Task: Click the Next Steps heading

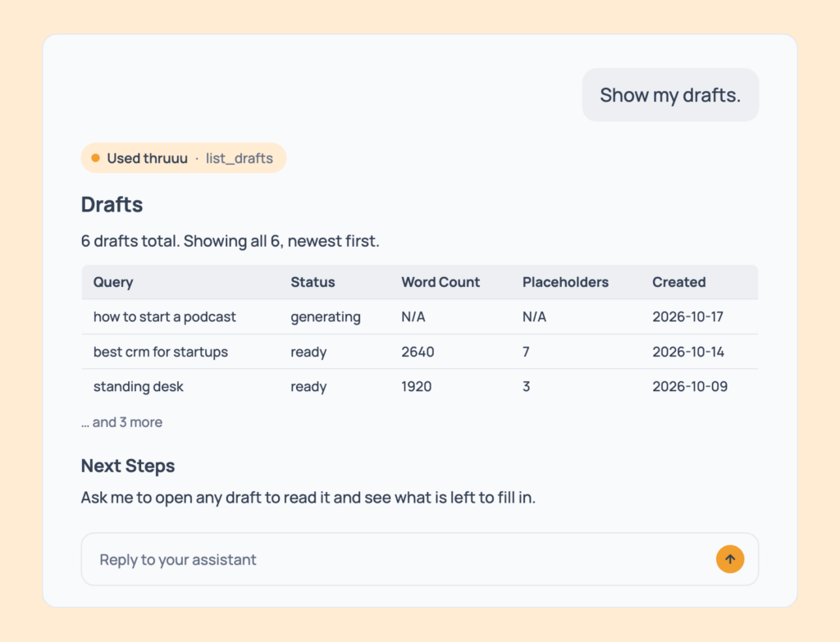Action: (x=127, y=466)
